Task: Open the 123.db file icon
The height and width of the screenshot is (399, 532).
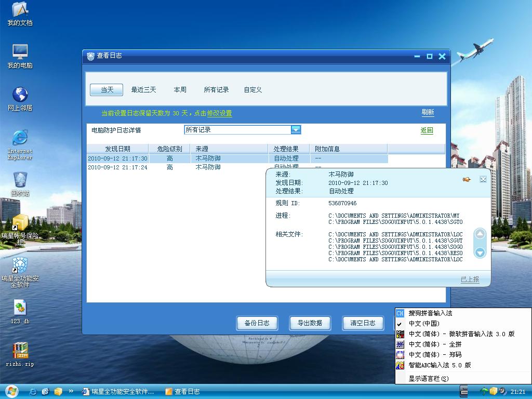Action: pos(20,308)
